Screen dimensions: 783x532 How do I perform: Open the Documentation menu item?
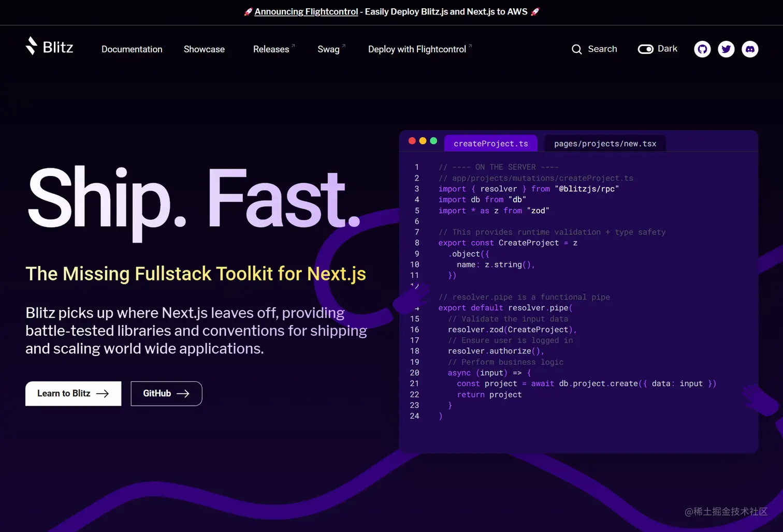[132, 49]
